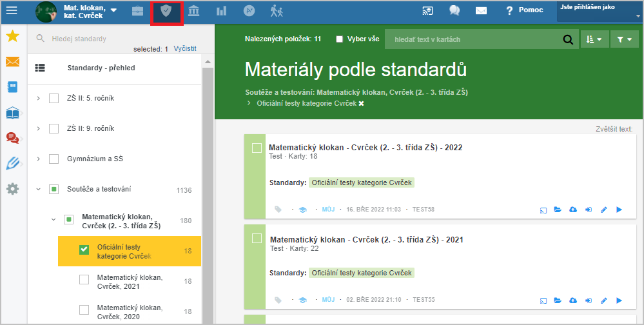Edit the 2021 Cvrček test with pencil
The height and width of the screenshot is (325, 644).
(603, 300)
